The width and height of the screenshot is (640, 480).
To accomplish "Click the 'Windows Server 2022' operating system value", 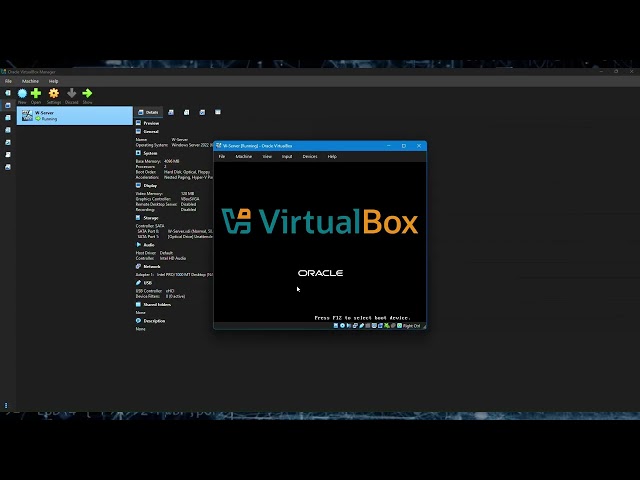I will 192,145.
